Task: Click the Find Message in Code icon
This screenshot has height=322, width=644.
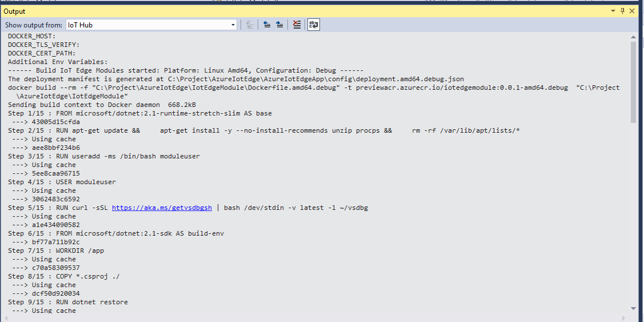Action: [250, 25]
